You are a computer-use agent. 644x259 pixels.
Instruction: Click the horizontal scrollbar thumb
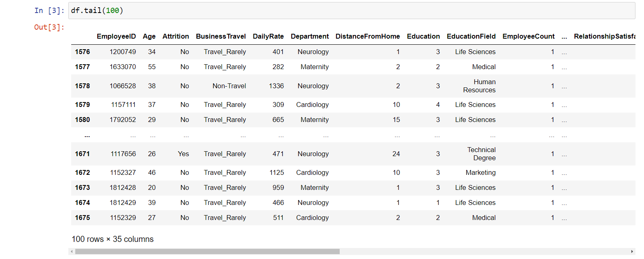207,252
